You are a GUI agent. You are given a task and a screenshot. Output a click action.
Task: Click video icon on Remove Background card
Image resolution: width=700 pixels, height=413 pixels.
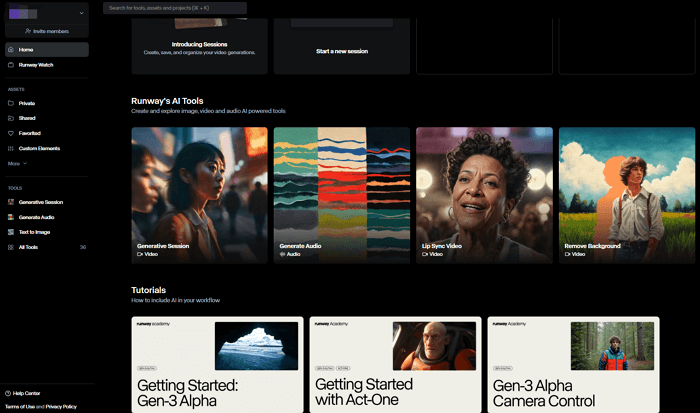[x=567, y=254]
